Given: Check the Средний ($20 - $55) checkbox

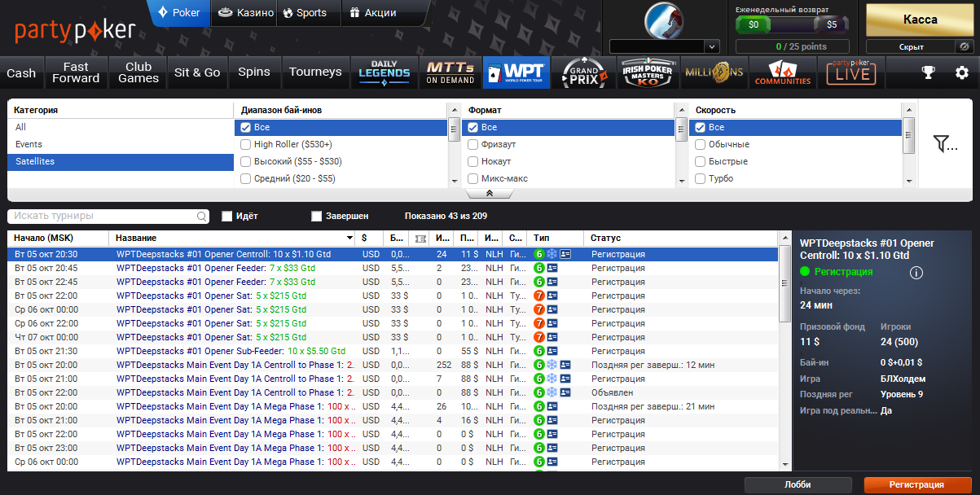Looking at the screenshot, I should pos(245,179).
